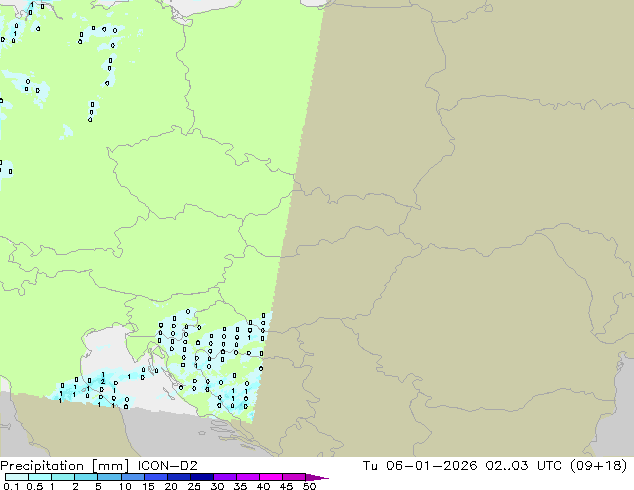Click the 'ICON-D2' model label

click(167, 466)
